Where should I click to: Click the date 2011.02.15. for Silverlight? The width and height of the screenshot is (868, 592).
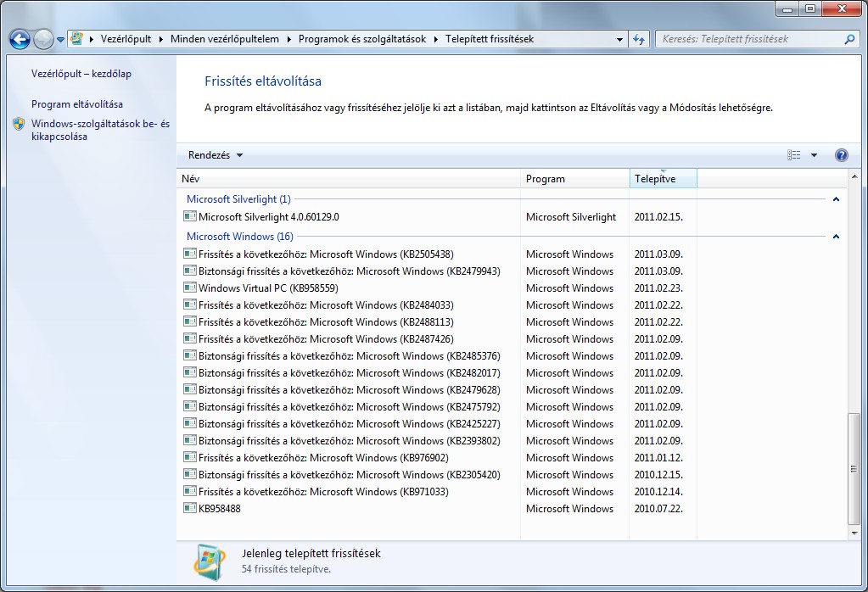coord(658,217)
